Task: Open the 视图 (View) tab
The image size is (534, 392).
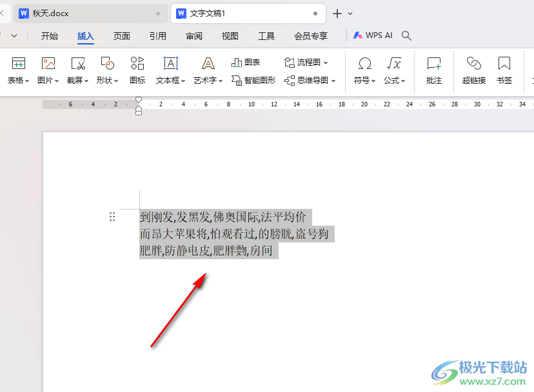Action: click(230, 36)
